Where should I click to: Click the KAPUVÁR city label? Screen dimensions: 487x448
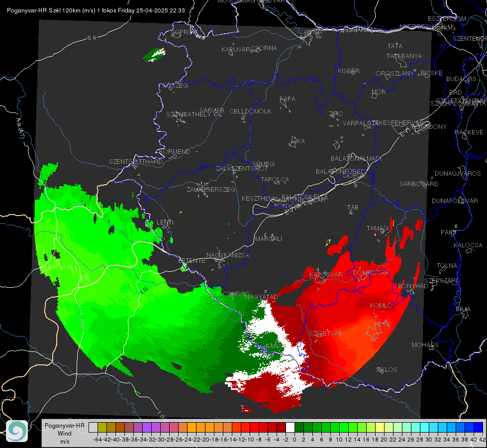tap(236, 50)
